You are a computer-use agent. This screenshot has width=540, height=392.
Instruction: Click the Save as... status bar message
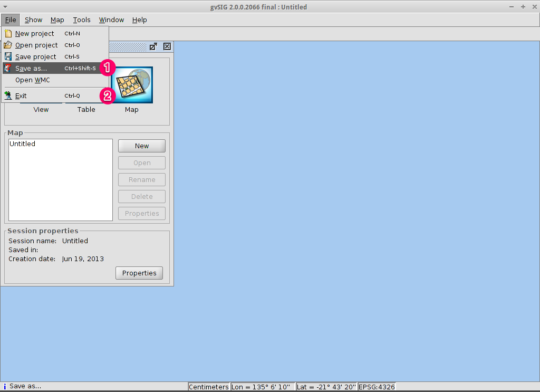pyautogui.click(x=25, y=386)
